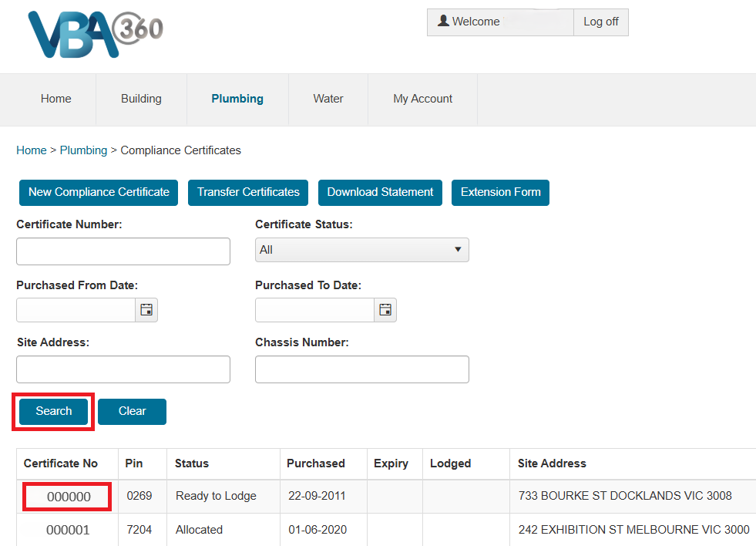Open the Extension Form

tap(500, 193)
